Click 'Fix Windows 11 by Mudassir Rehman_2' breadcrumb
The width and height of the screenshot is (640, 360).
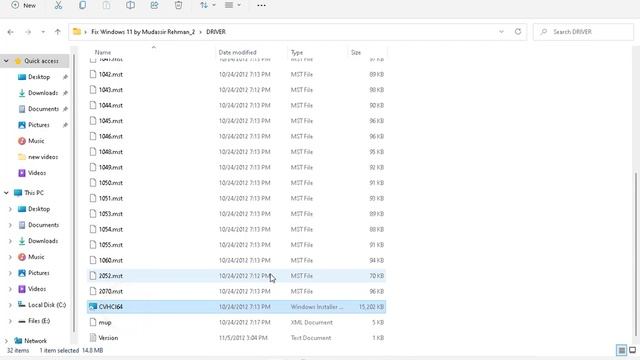tap(143, 32)
